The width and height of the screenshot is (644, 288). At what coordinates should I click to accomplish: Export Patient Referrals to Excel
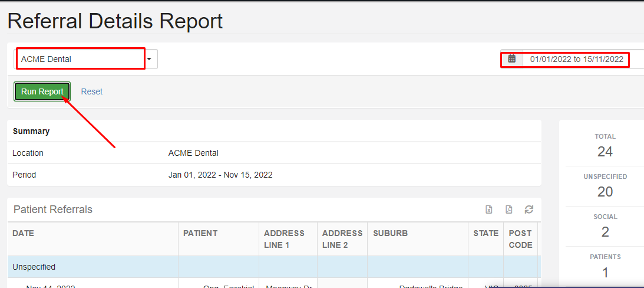[489, 210]
